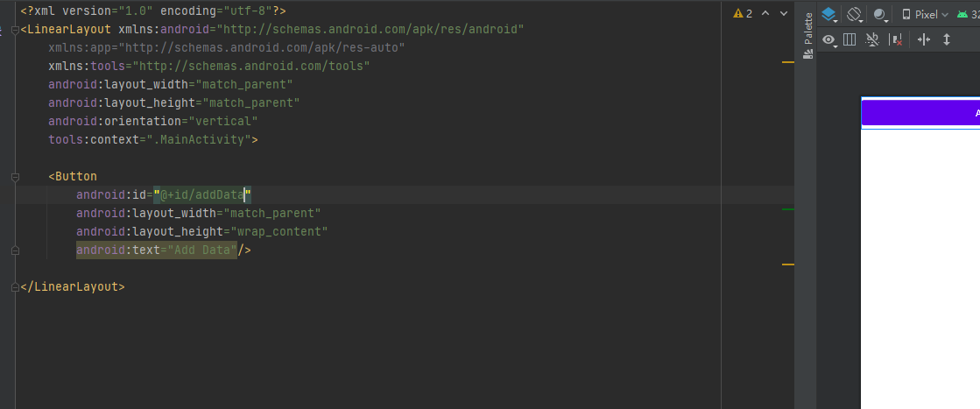Image resolution: width=980 pixels, height=409 pixels.
Task: Open the API 32 Android version selector
Action: click(968, 14)
